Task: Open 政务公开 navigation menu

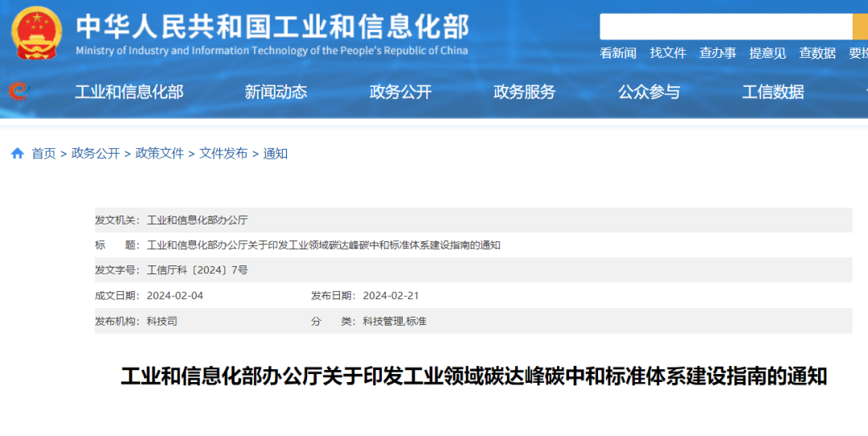Action: tap(400, 92)
